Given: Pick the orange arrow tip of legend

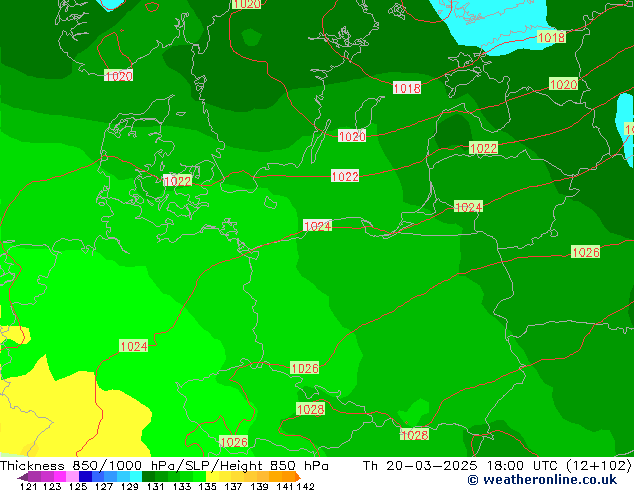Looking at the screenshot, I should click(x=298, y=477).
